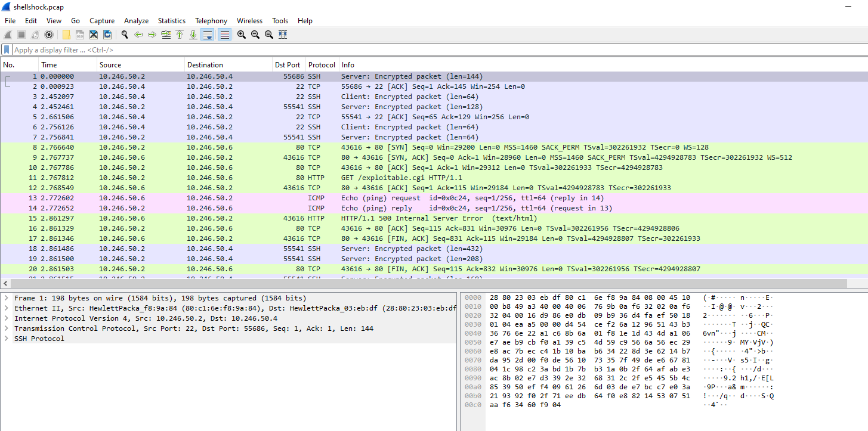Sort by the Destination column header
The width and height of the screenshot is (868, 431).
pos(228,65)
